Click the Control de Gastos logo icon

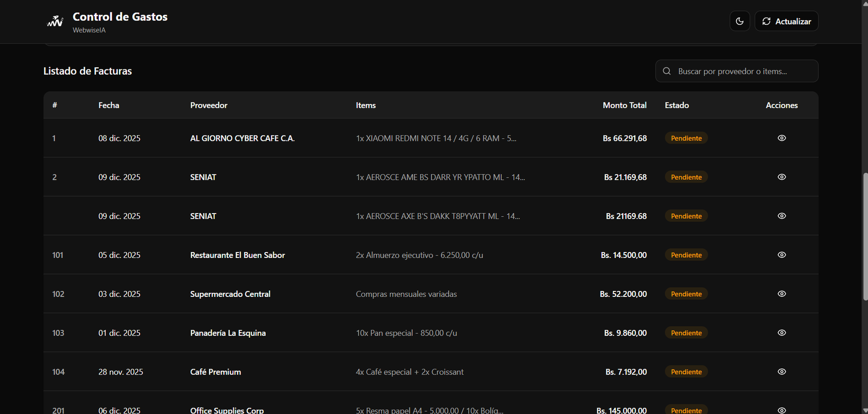[55, 22]
